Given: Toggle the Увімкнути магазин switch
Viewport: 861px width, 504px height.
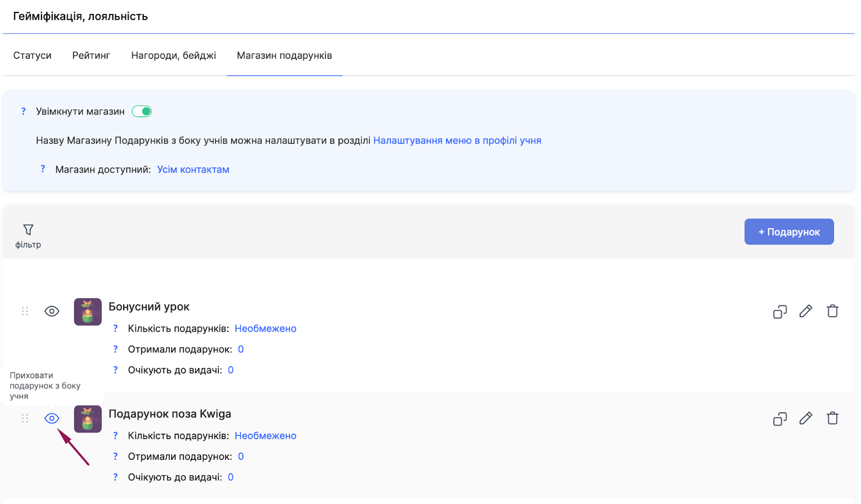Looking at the screenshot, I should (x=142, y=111).
